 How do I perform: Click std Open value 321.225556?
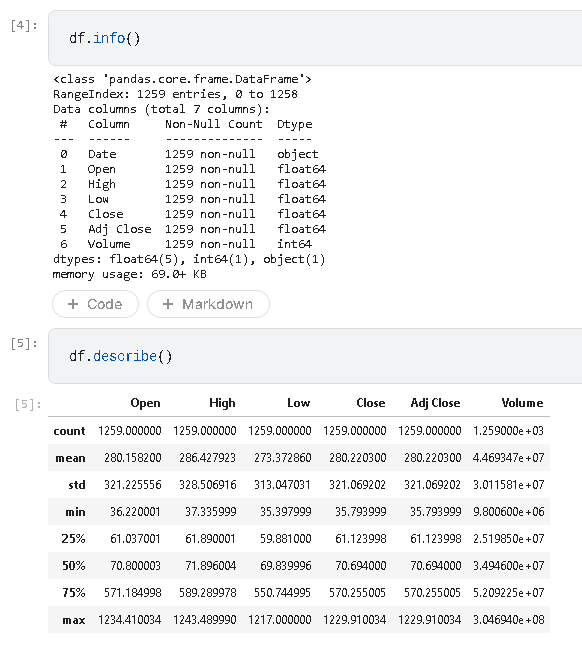tap(133, 485)
